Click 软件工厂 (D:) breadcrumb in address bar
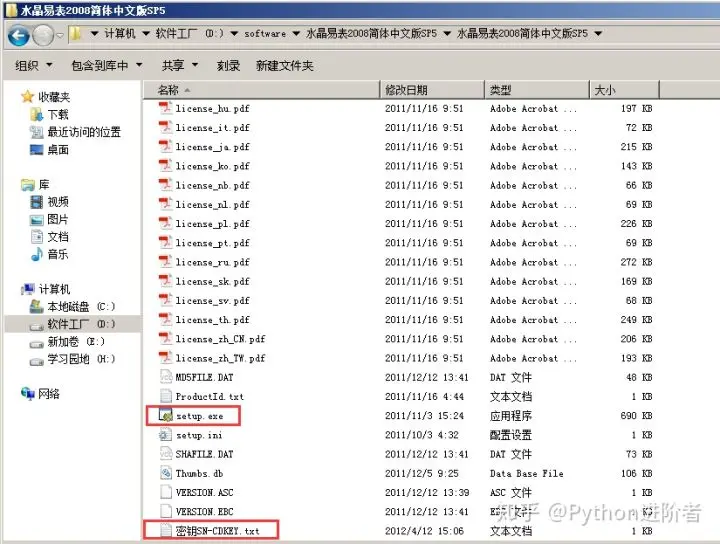Viewport: 720px width, 544px height. pyautogui.click(x=190, y=34)
